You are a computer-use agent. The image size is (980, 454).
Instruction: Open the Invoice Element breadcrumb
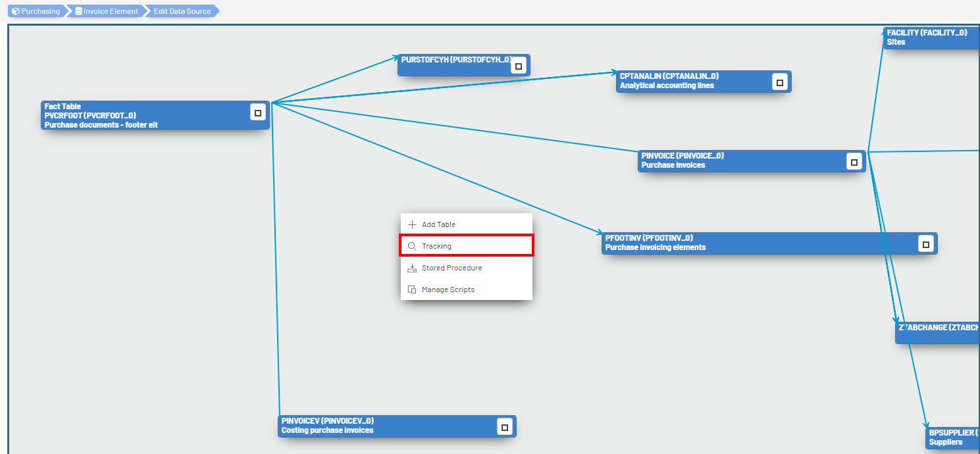pyautogui.click(x=111, y=11)
